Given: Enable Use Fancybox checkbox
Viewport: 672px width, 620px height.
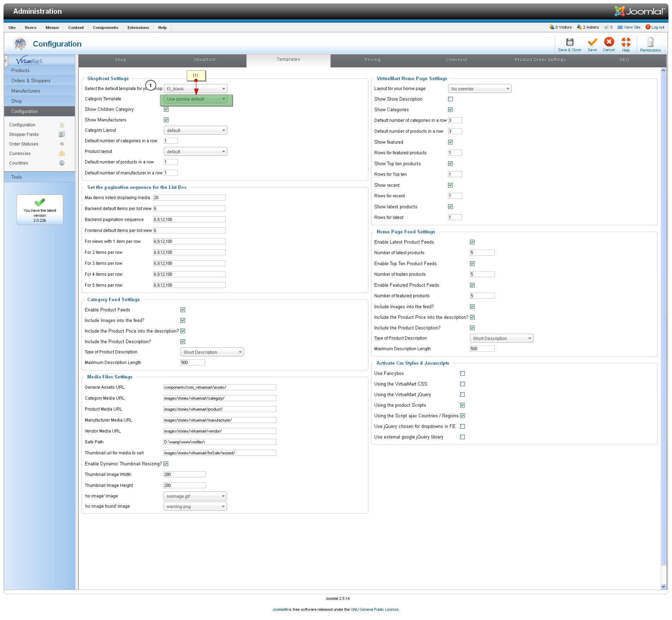Looking at the screenshot, I should [462, 374].
